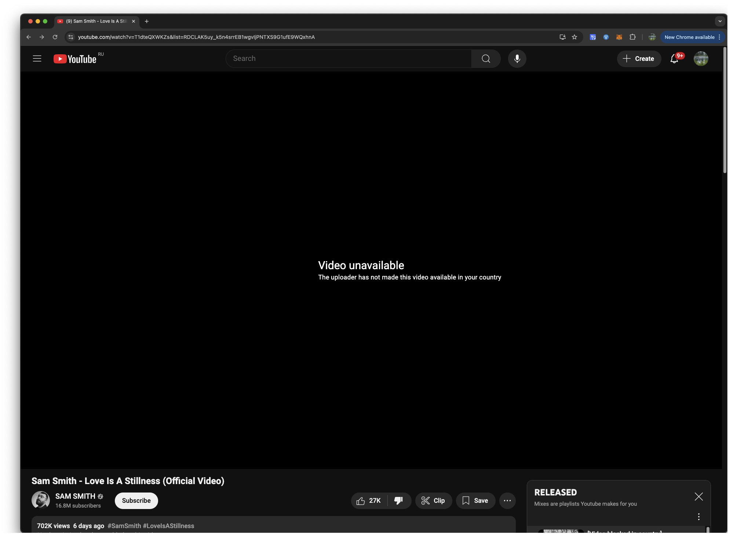Viewport: 748px width, 560px height.
Task: Toggle Subscribe to SAM SMITH channel
Action: tap(136, 501)
